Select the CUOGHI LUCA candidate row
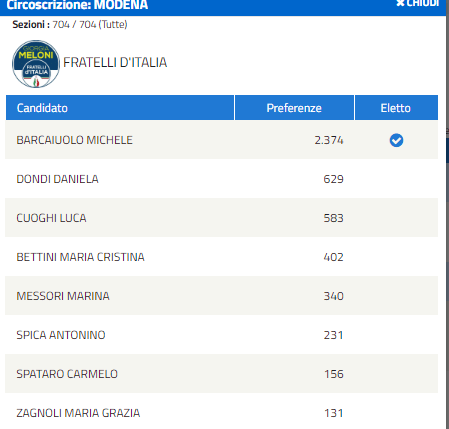Screen dimensions: 449x429 point(222,218)
